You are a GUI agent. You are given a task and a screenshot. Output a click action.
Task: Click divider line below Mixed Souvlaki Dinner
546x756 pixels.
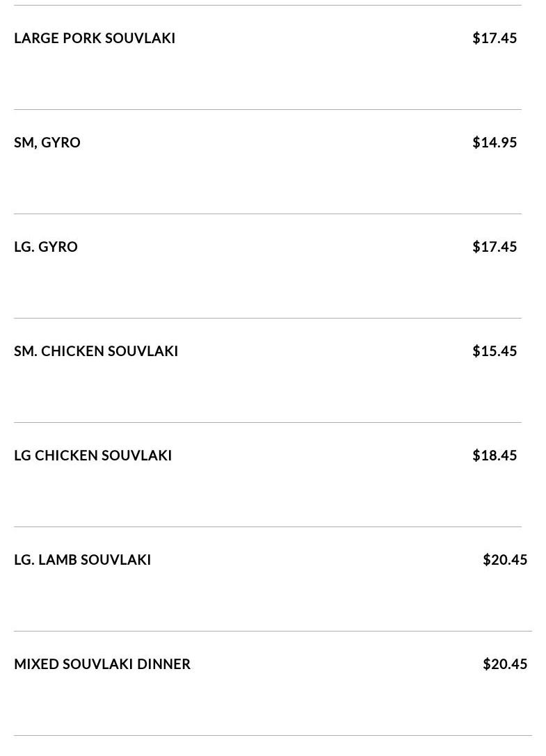273,735
